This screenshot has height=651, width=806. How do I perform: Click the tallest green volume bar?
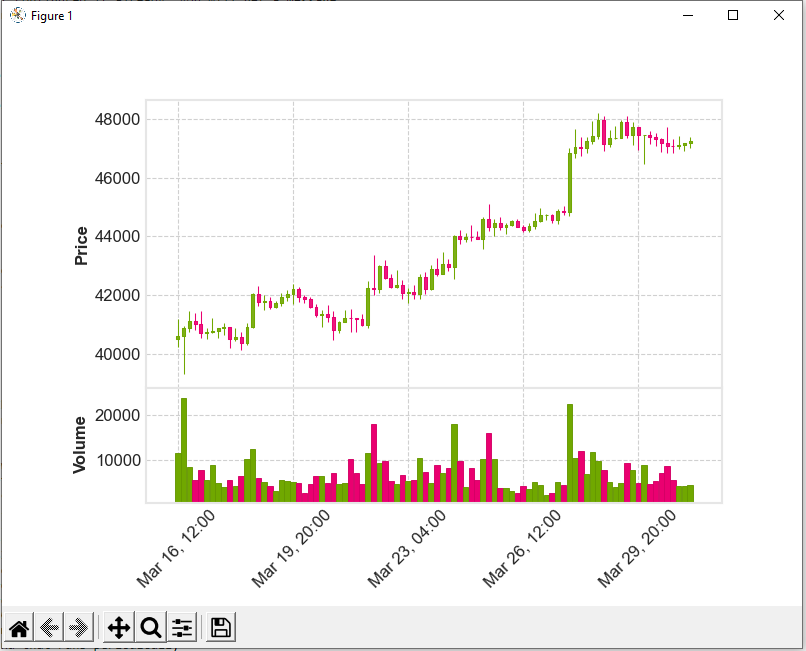click(x=184, y=449)
